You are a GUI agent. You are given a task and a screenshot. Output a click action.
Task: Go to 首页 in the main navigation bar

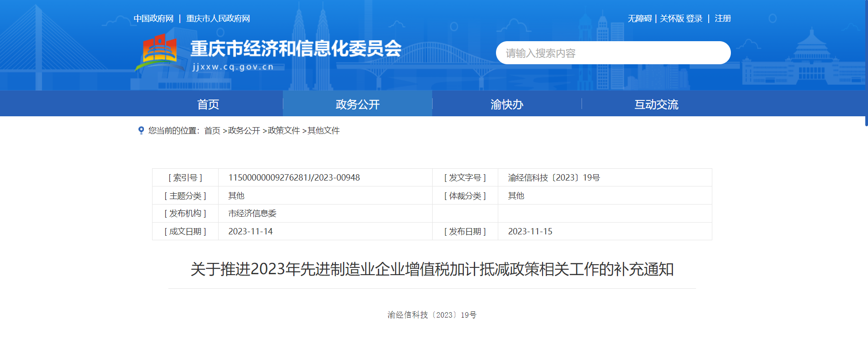[x=208, y=104]
